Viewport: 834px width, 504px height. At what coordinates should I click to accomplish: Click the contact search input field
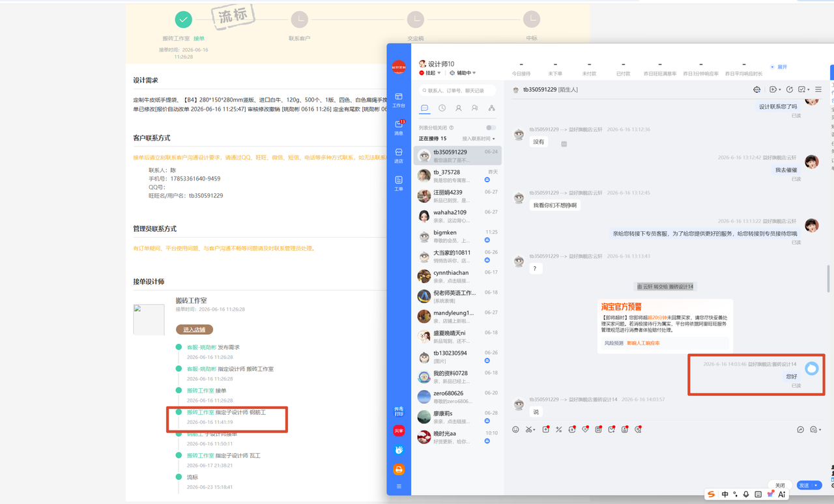[457, 91]
